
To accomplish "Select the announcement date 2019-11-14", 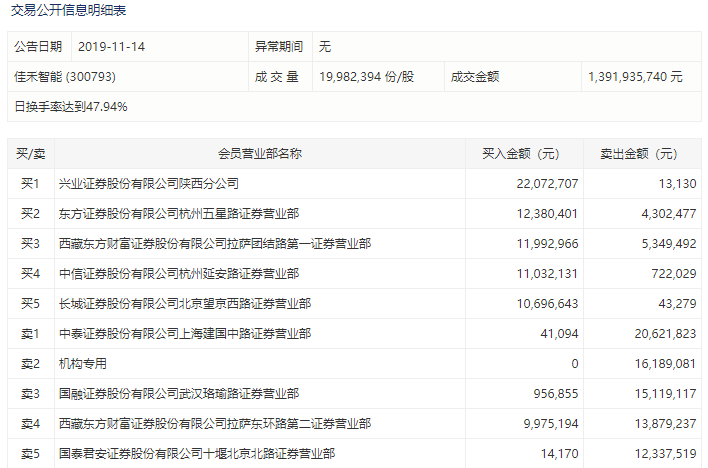I will tap(112, 47).
